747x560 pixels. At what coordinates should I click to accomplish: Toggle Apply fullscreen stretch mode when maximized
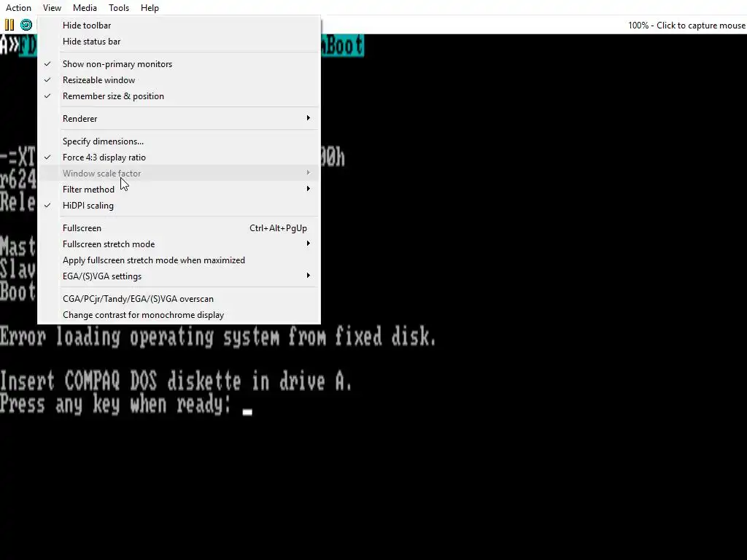[x=179, y=260]
